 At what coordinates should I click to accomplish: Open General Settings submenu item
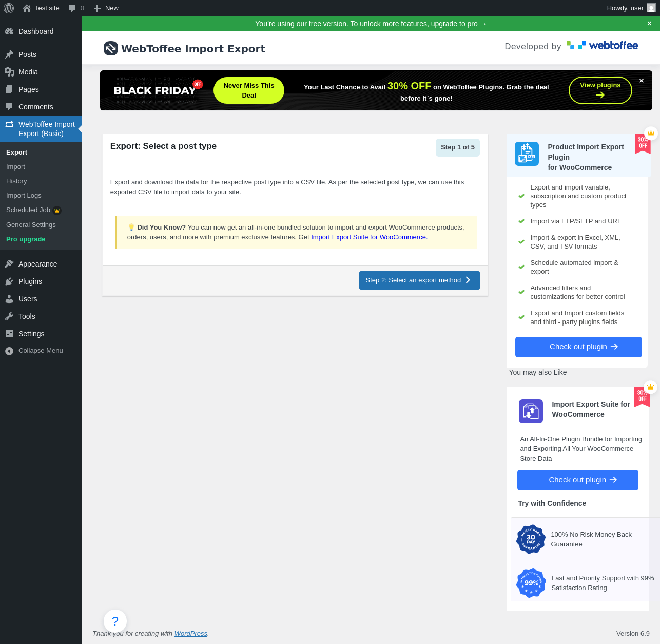coord(41,225)
